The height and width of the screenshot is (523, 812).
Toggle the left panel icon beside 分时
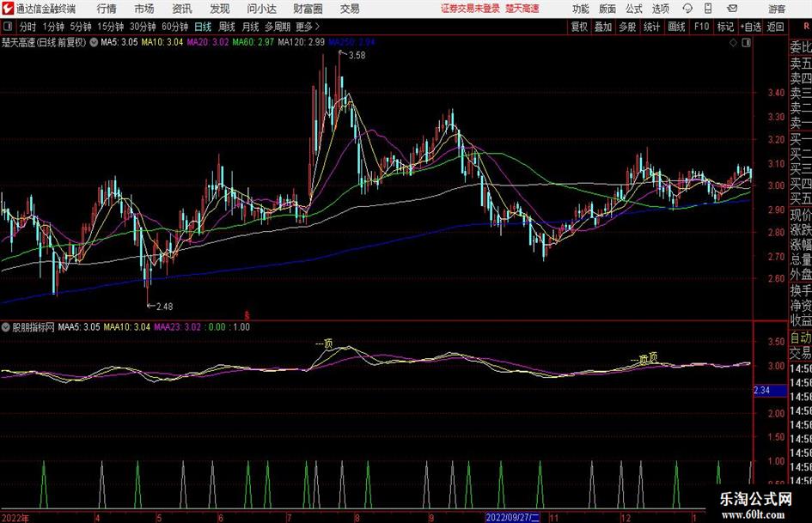coord(7,27)
